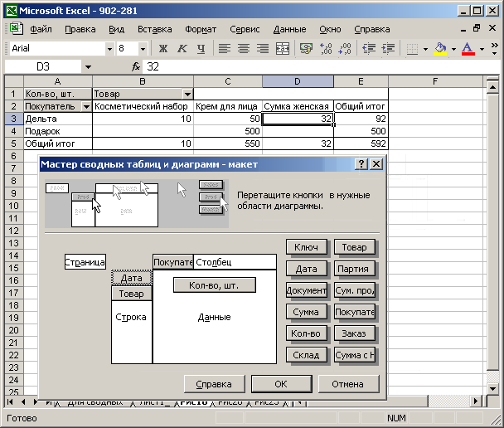Apply red font color

click(468, 49)
